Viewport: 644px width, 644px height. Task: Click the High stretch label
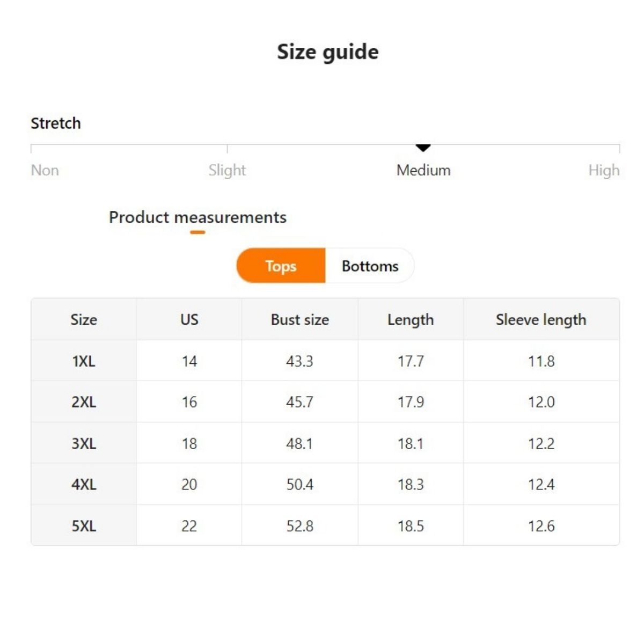click(604, 170)
